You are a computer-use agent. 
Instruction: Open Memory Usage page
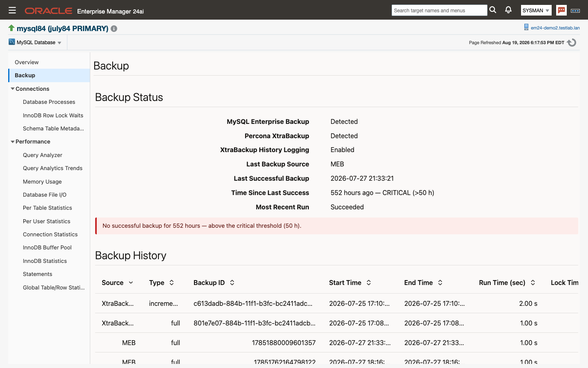(42, 182)
